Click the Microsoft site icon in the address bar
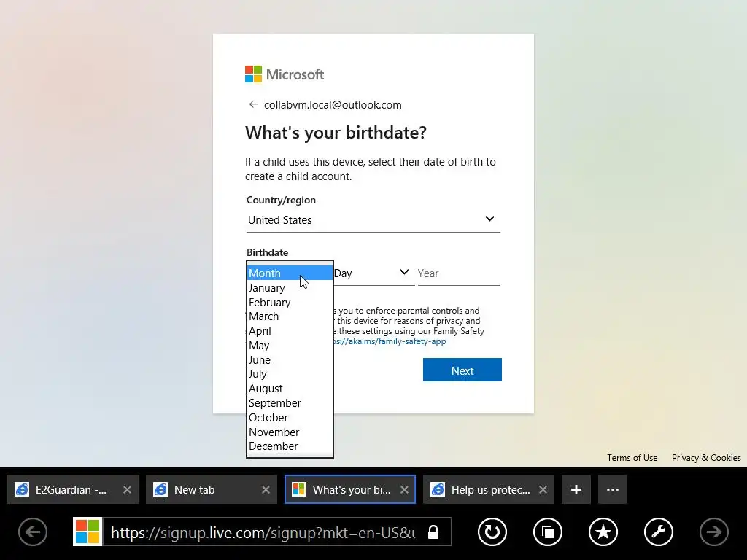The height and width of the screenshot is (560, 747). pyautogui.click(x=88, y=532)
